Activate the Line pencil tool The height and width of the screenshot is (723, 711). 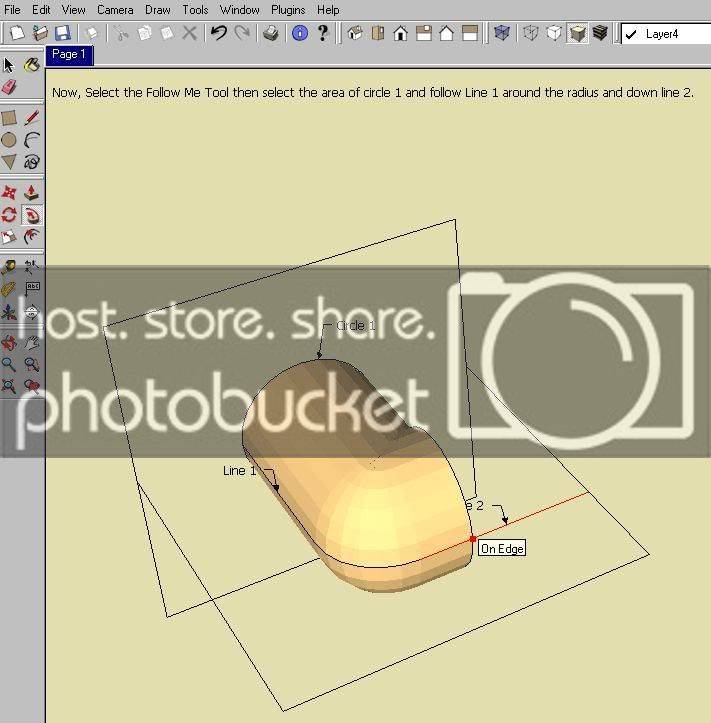tap(31, 118)
